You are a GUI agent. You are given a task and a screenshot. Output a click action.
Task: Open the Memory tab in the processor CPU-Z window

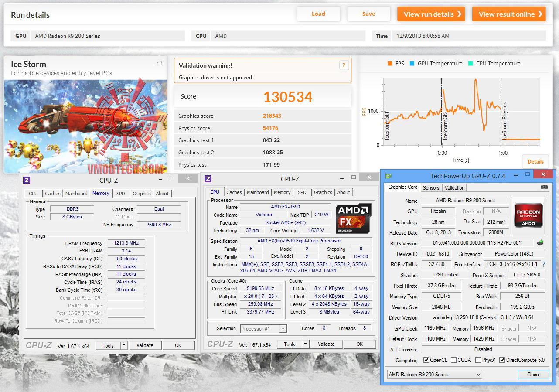tap(282, 192)
